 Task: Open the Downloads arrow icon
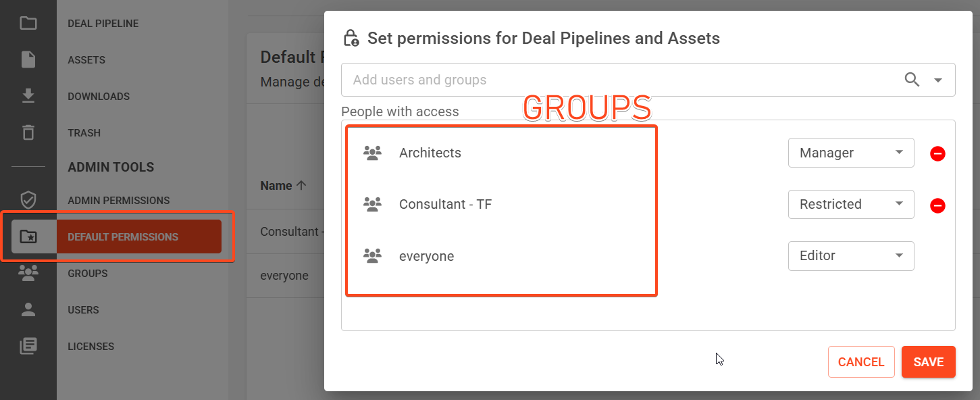tap(28, 97)
